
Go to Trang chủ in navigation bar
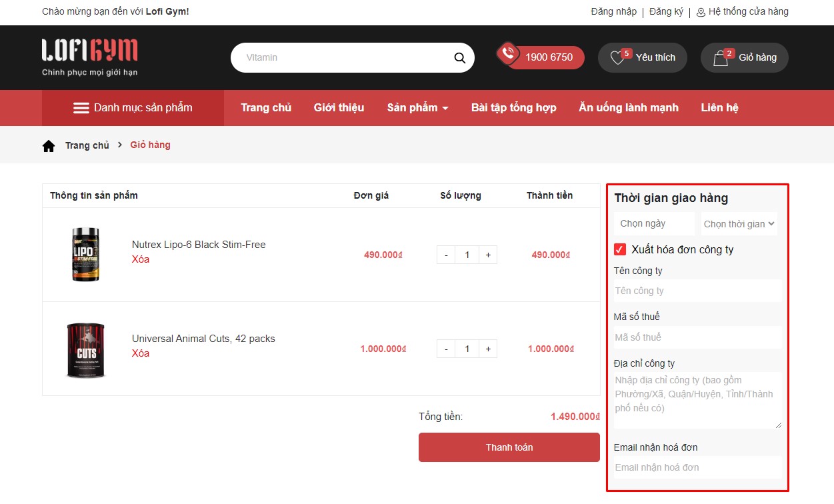[266, 108]
